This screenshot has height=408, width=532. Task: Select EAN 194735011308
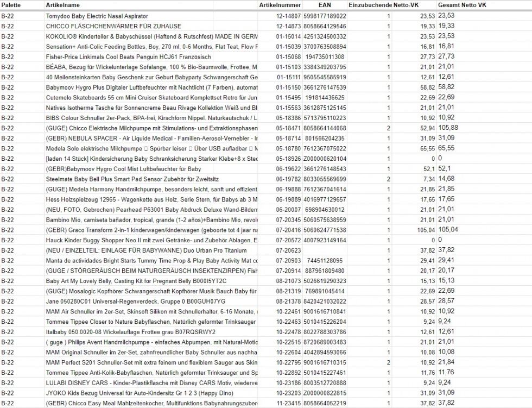(325, 57)
